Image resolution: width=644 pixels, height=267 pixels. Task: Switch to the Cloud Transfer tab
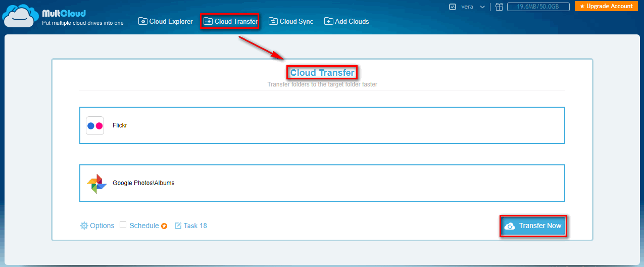click(x=230, y=21)
